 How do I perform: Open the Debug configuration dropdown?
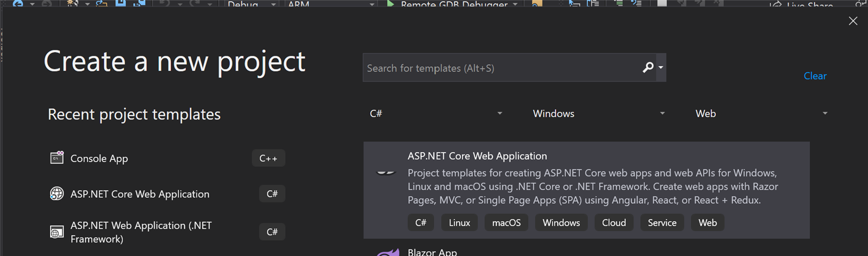pos(251,4)
